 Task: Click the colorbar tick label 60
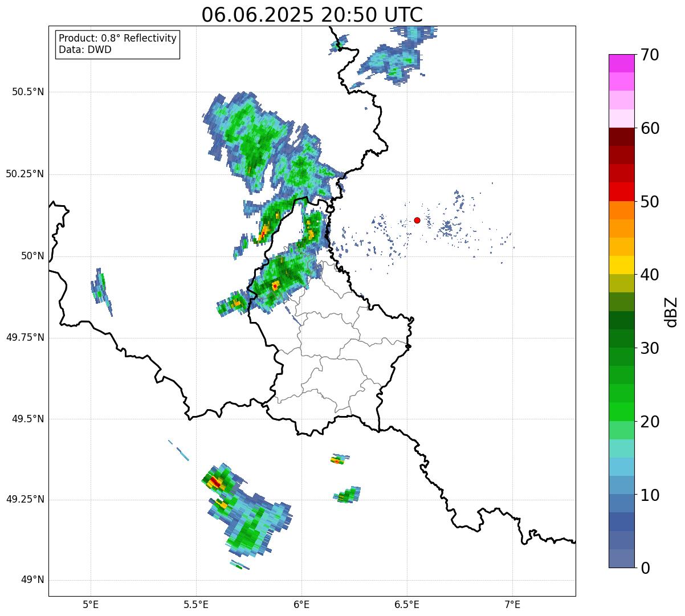click(650, 128)
